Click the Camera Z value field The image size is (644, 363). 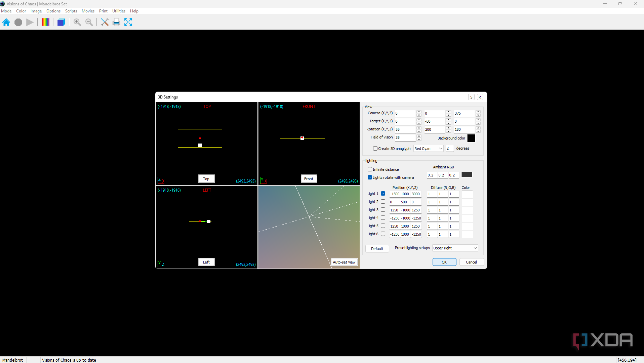pyautogui.click(x=465, y=113)
